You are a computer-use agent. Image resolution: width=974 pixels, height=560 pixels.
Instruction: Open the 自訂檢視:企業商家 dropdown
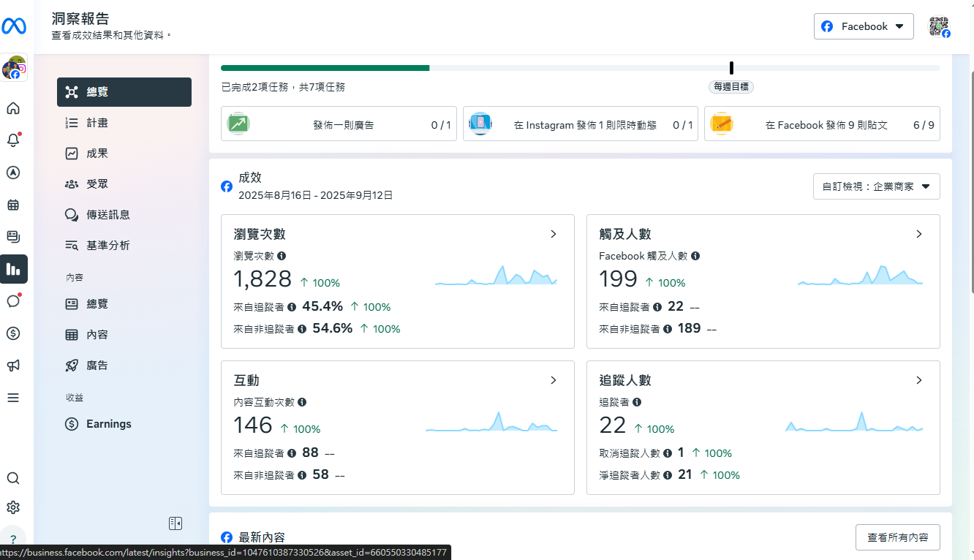click(876, 186)
